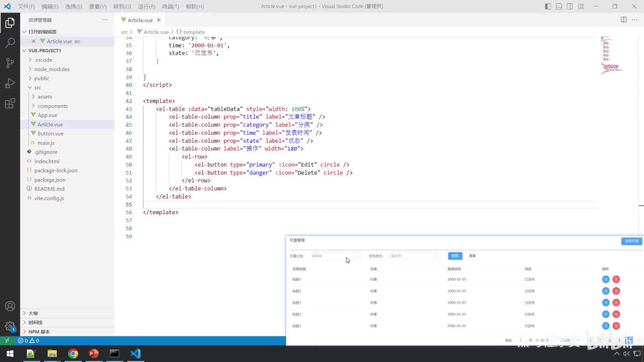Open the Explorer view in activity bar

pyautogui.click(x=10, y=23)
